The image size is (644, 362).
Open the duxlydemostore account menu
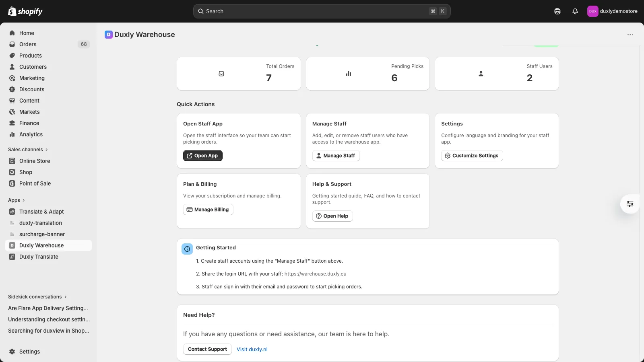(x=612, y=11)
